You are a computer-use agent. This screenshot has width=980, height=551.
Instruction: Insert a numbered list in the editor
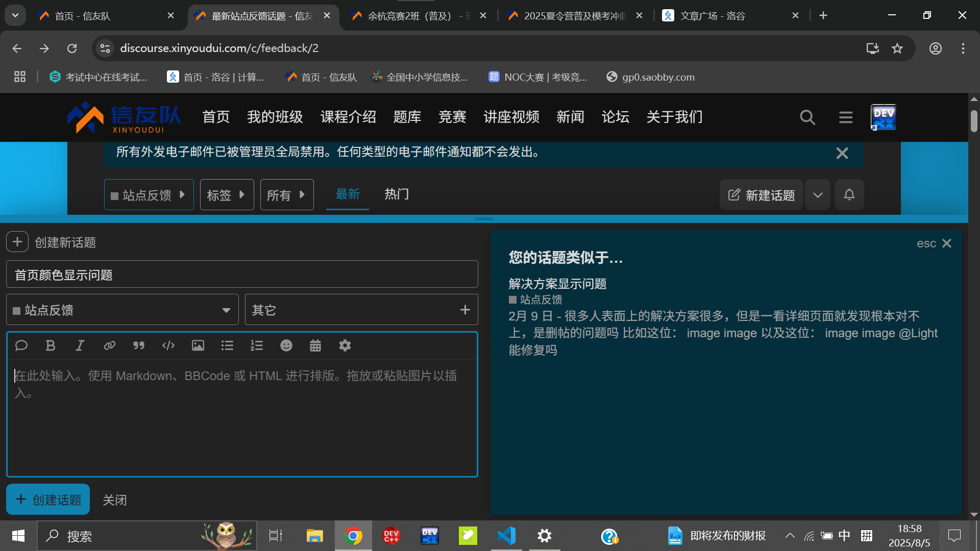(x=256, y=345)
